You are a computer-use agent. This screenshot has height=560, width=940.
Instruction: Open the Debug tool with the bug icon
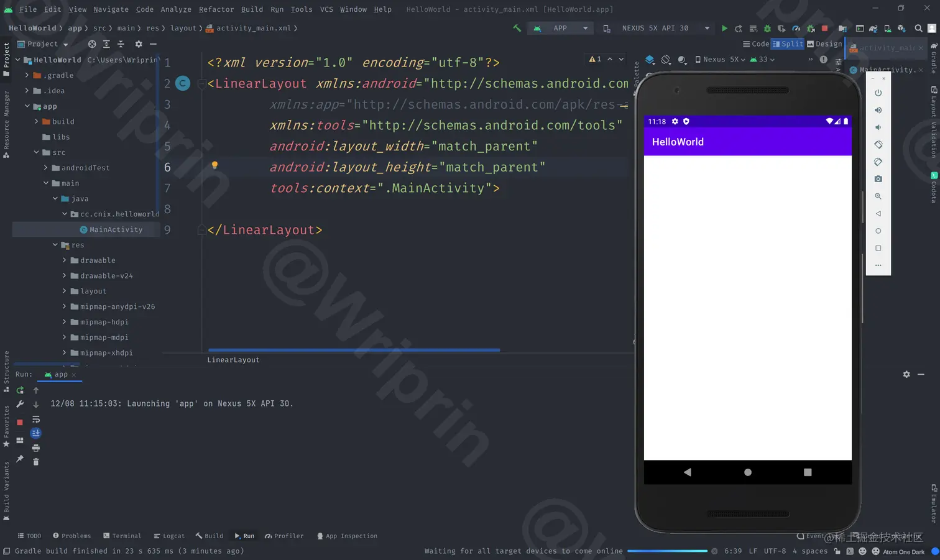767,29
